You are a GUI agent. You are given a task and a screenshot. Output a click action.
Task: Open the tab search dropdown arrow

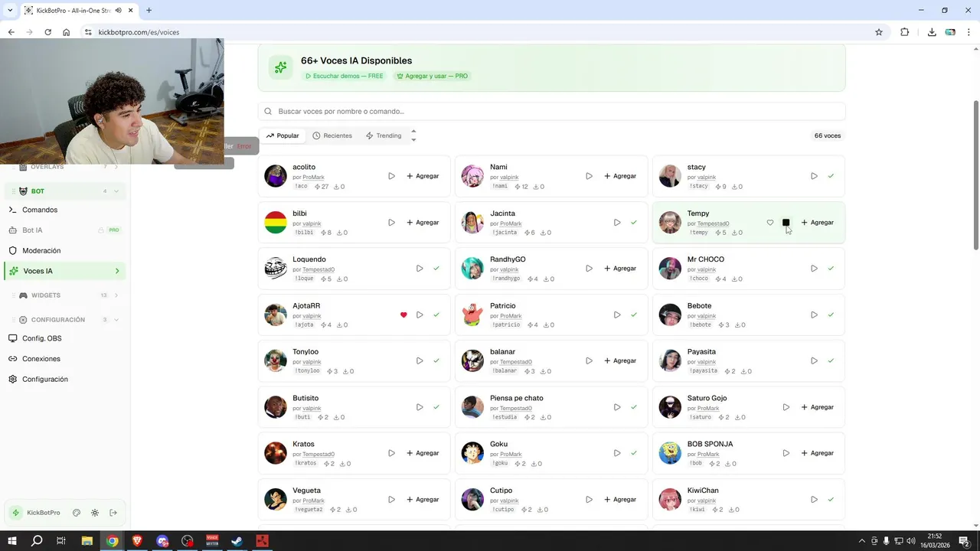10,10
